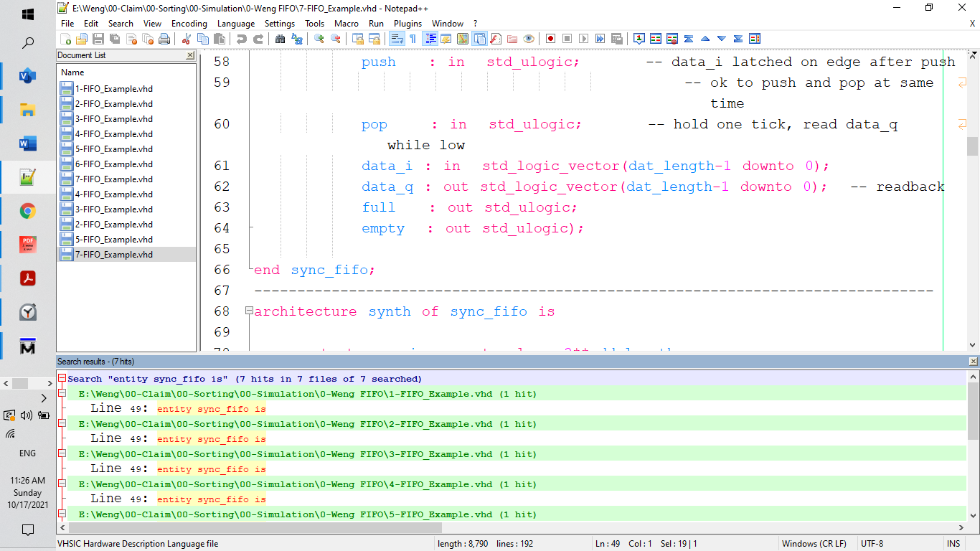Collapse the 4-FIFO_Example.vhd search result group

coord(62,484)
